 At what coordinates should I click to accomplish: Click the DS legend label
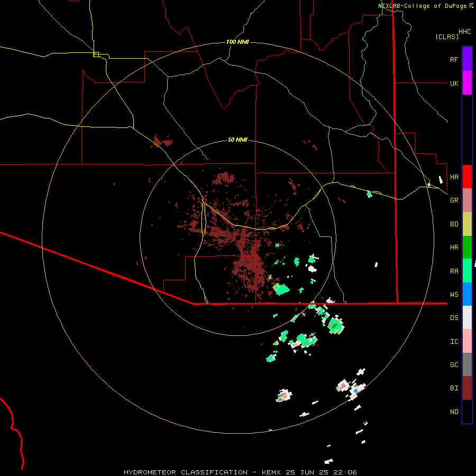click(454, 318)
